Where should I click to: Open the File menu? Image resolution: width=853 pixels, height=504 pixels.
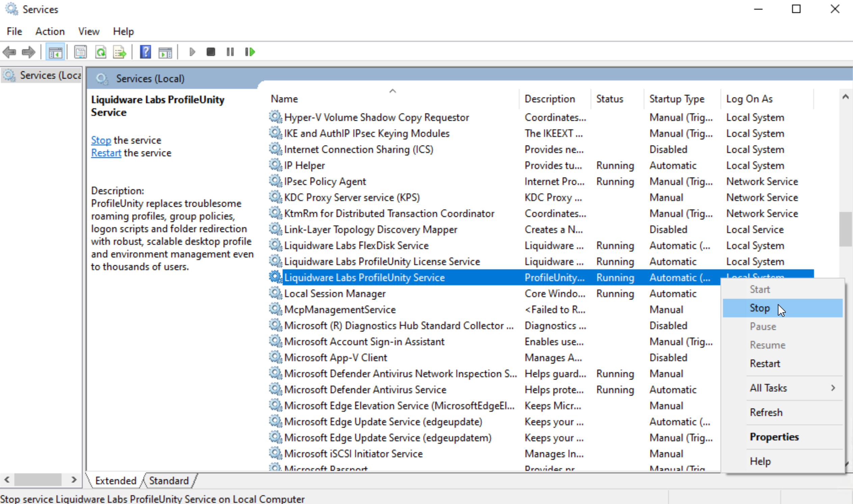tap(14, 31)
